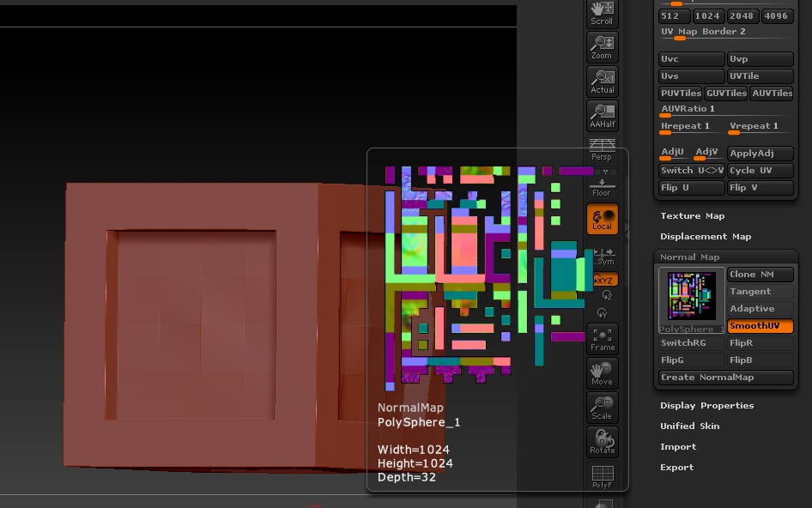The width and height of the screenshot is (812, 508).
Task: Select the Scale view tool
Action: pos(603,408)
